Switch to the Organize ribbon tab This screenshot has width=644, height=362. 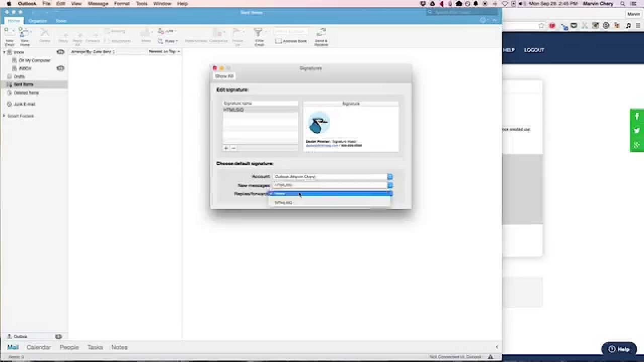point(37,21)
